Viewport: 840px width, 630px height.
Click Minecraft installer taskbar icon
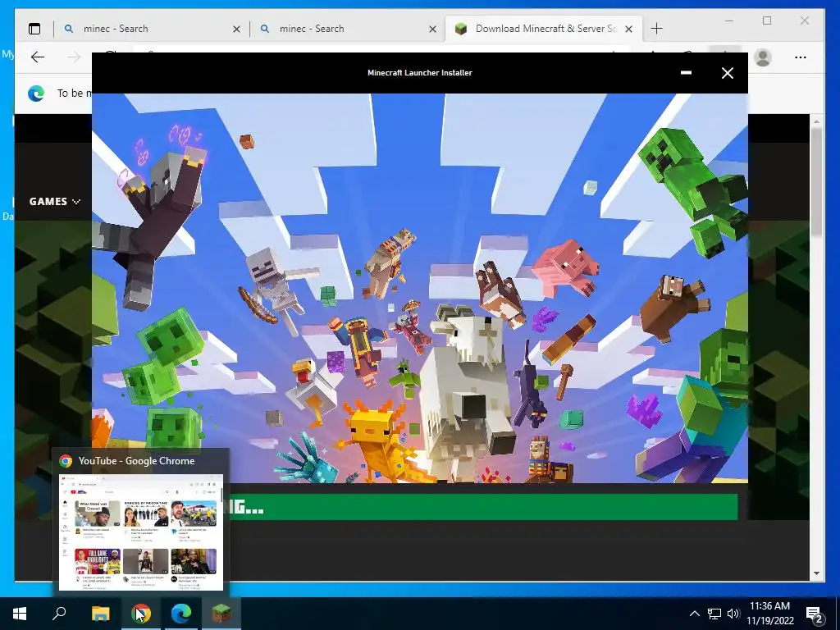221,614
